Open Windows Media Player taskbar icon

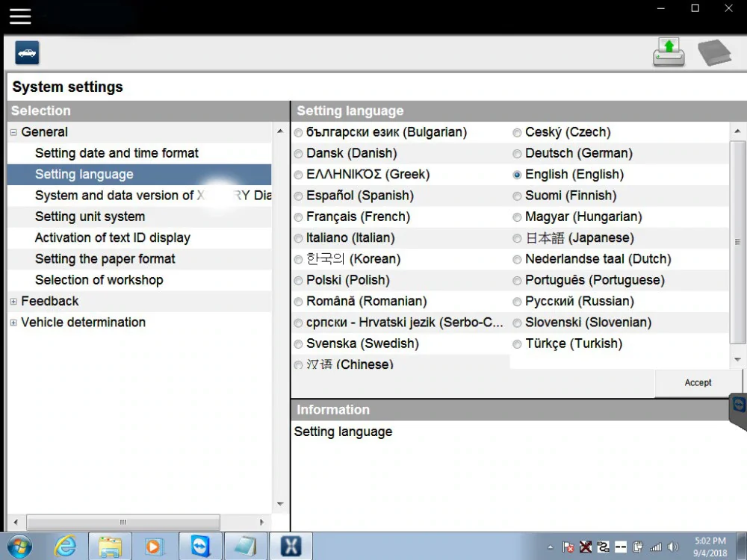click(x=153, y=547)
